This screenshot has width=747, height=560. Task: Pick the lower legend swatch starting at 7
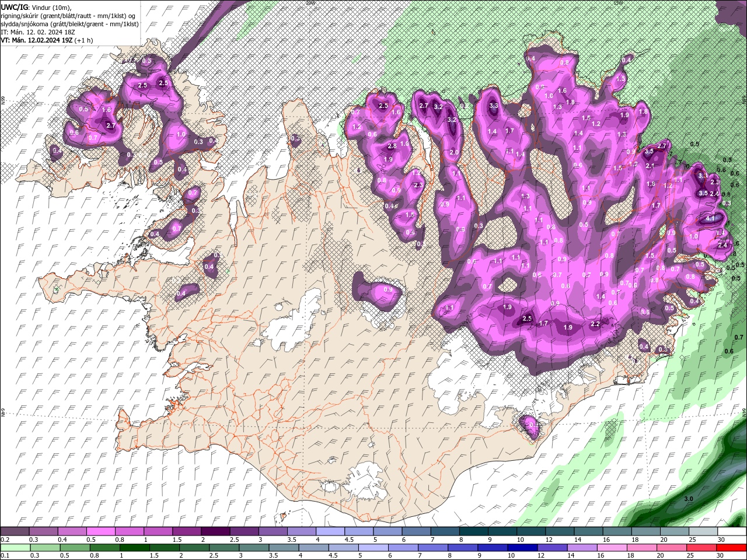(432, 548)
